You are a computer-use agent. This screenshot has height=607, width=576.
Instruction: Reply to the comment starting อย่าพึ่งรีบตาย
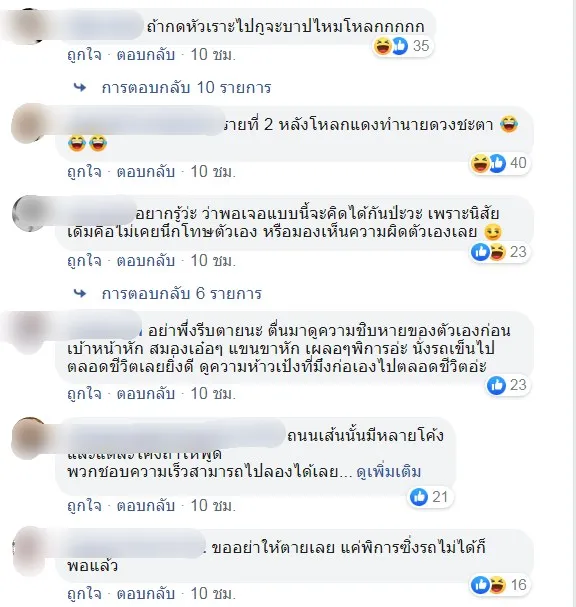pyautogui.click(x=146, y=394)
